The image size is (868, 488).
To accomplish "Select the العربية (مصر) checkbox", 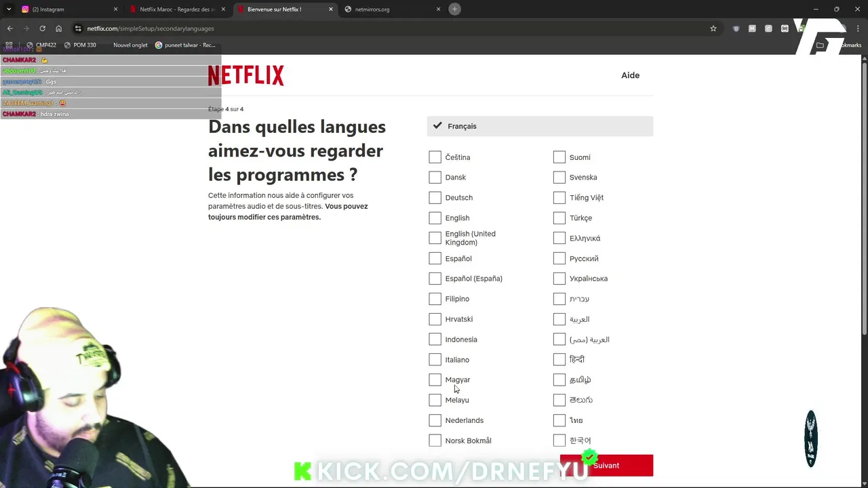I will pos(559,340).
